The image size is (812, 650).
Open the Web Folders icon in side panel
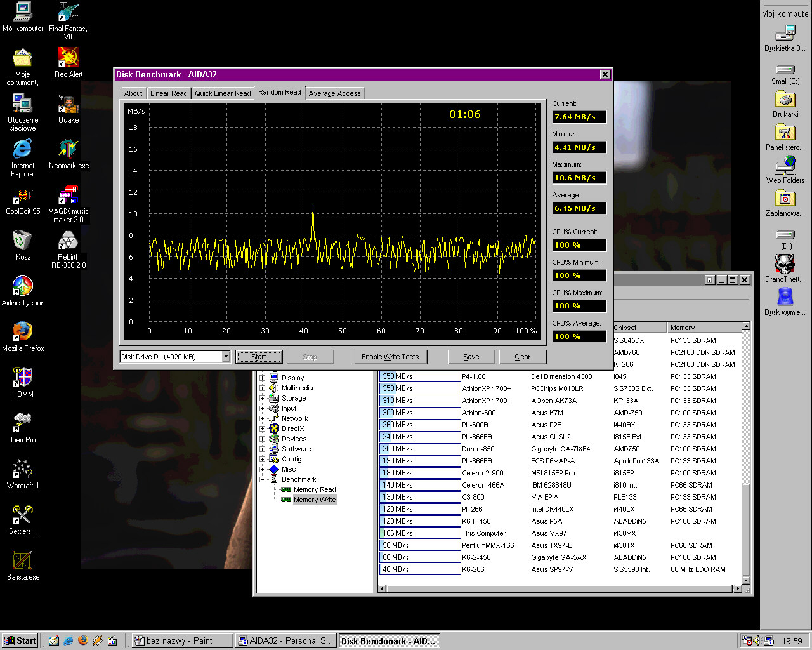785,169
